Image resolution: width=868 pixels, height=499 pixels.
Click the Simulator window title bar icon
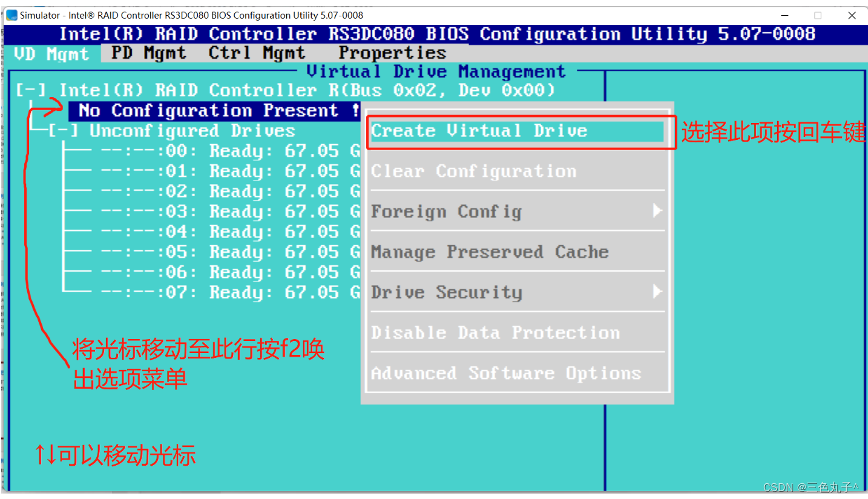tap(12, 15)
